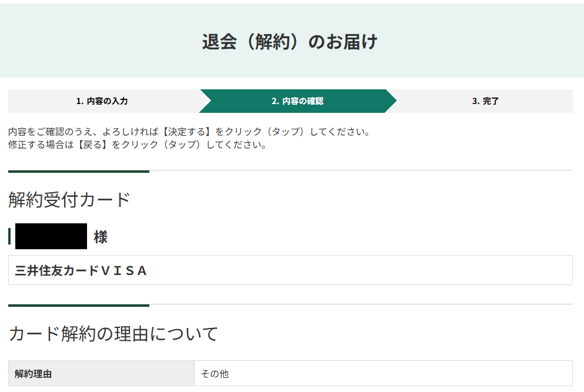Select the active step 2. 内容の確認
The image size is (584, 392).
(x=297, y=101)
